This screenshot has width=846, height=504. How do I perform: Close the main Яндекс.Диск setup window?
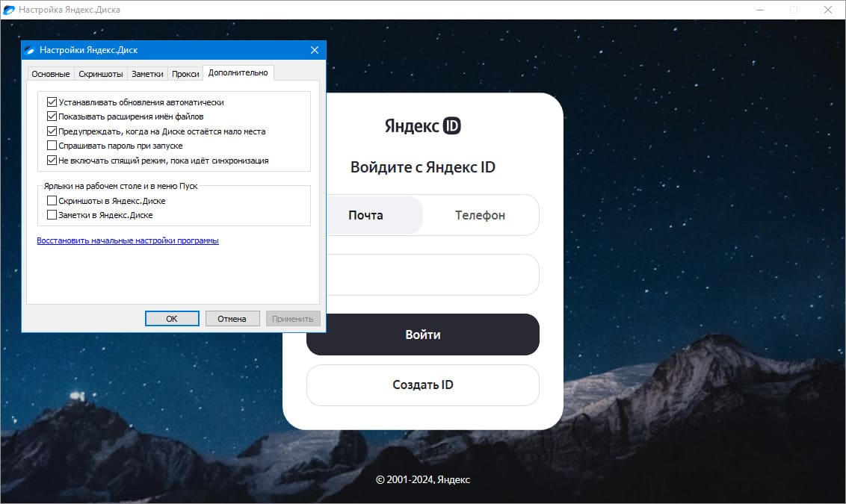point(827,10)
